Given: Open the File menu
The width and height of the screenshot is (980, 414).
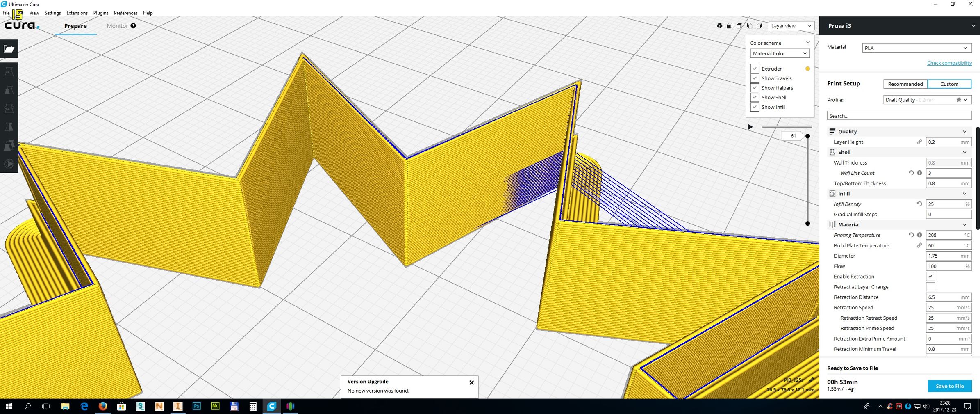Looking at the screenshot, I should pyautogui.click(x=6, y=13).
